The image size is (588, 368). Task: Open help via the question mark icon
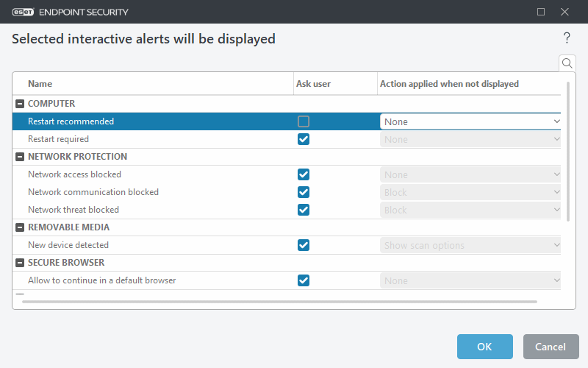(567, 38)
